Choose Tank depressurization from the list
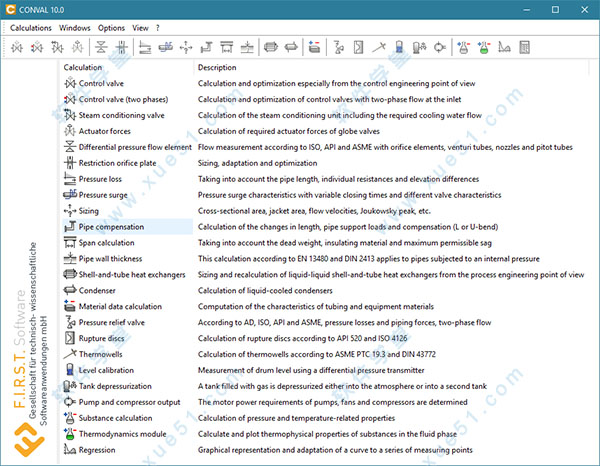This screenshot has width=600, height=466. (x=116, y=387)
